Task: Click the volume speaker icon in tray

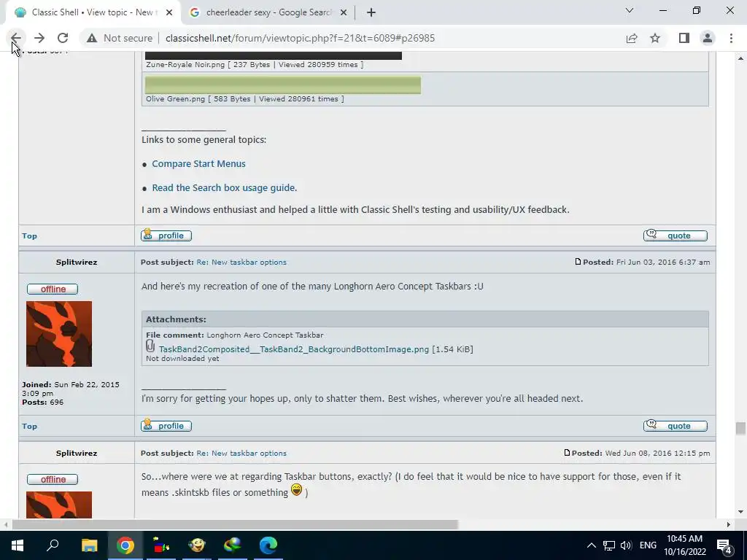Action: [626, 545]
